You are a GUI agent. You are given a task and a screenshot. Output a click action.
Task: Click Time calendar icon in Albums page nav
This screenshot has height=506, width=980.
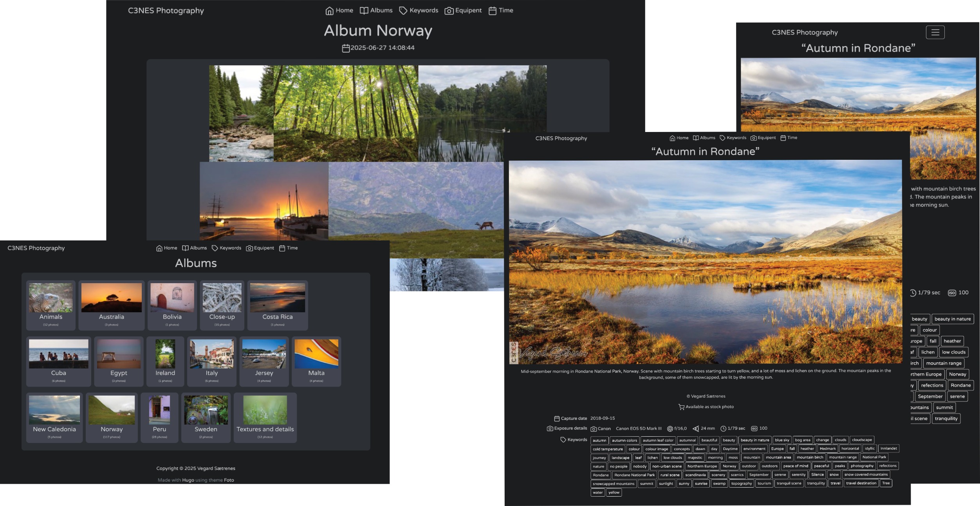282,248
